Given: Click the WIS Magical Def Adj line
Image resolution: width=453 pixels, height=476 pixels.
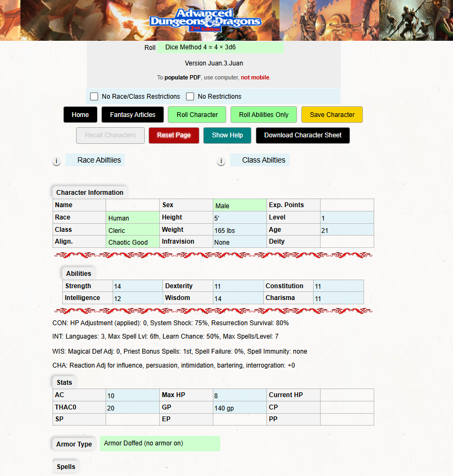Looking at the screenshot, I should point(180,351).
